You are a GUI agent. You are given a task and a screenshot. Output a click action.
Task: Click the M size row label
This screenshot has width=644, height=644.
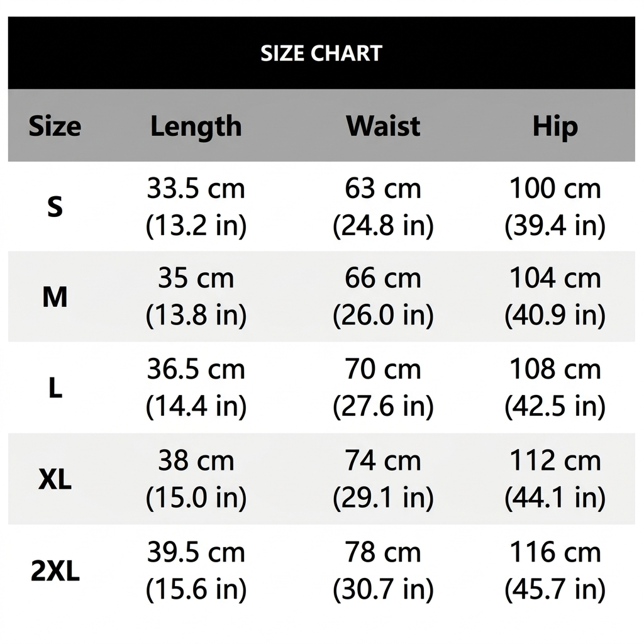pyautogui.click(x=55, y=297)
